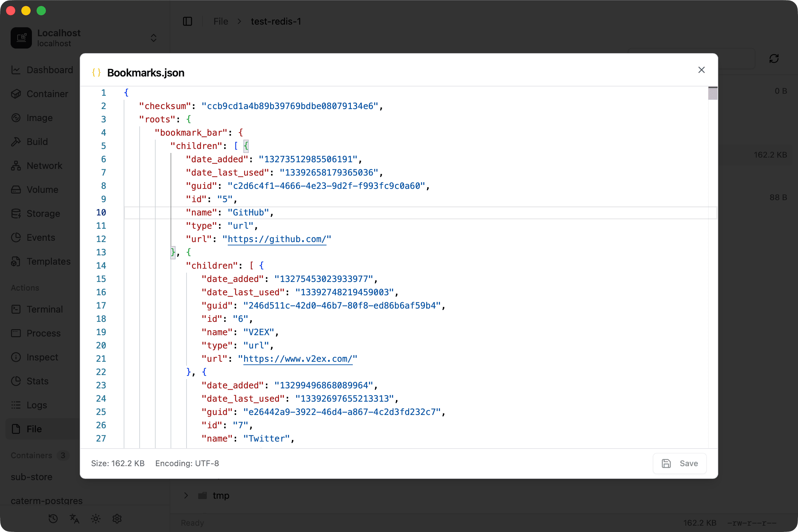Open the https://github.com/ link
The height and width of the screenshot is (532, 798).
[x=278, y=239]
